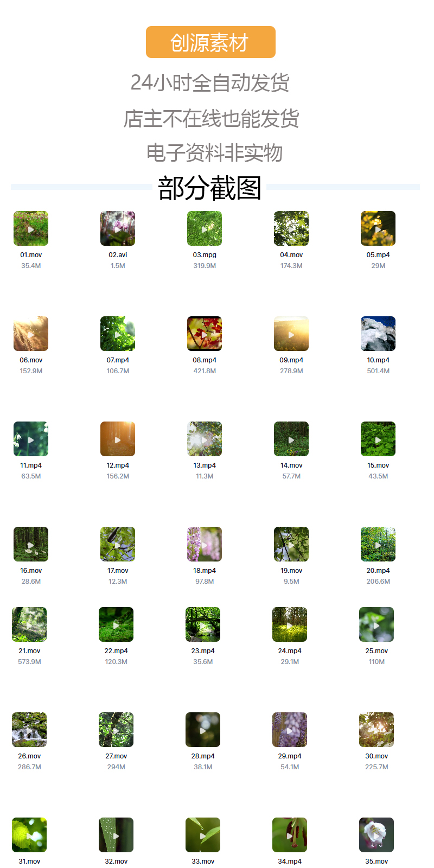Click the file name 33.mov
Image resolution: width=434 pixels, height=868 pixels.
coord(203,861)
